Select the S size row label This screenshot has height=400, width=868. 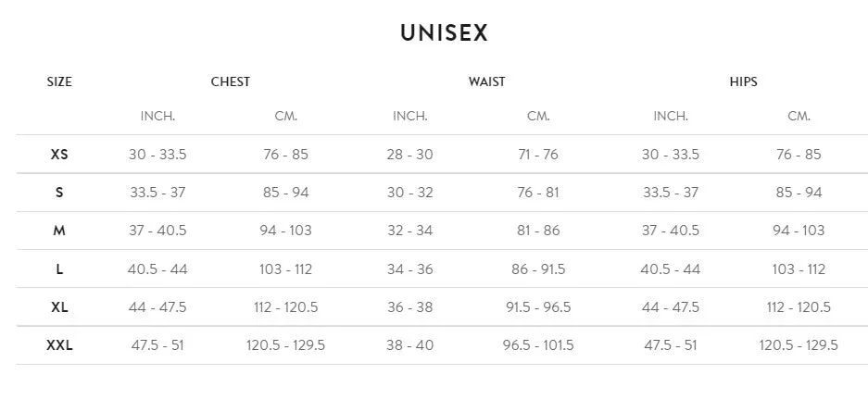59,193
